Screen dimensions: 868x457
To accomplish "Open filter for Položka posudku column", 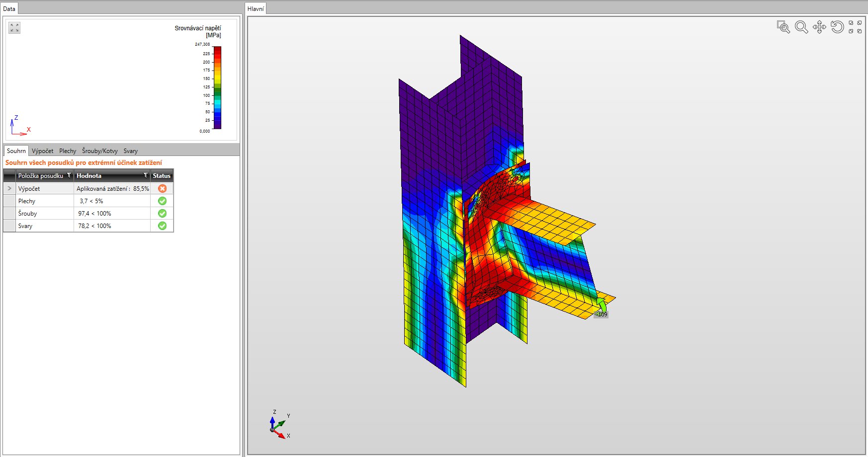I will 69,175.
